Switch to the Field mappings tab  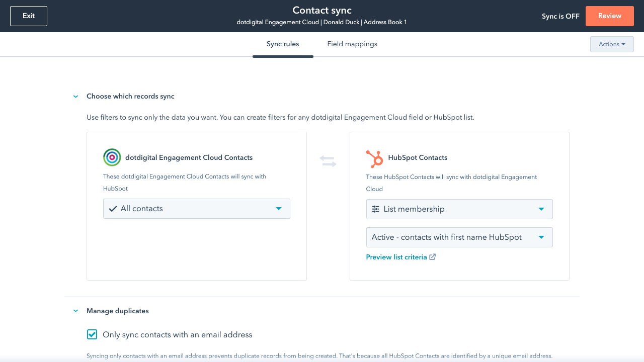tap(352, 44)
